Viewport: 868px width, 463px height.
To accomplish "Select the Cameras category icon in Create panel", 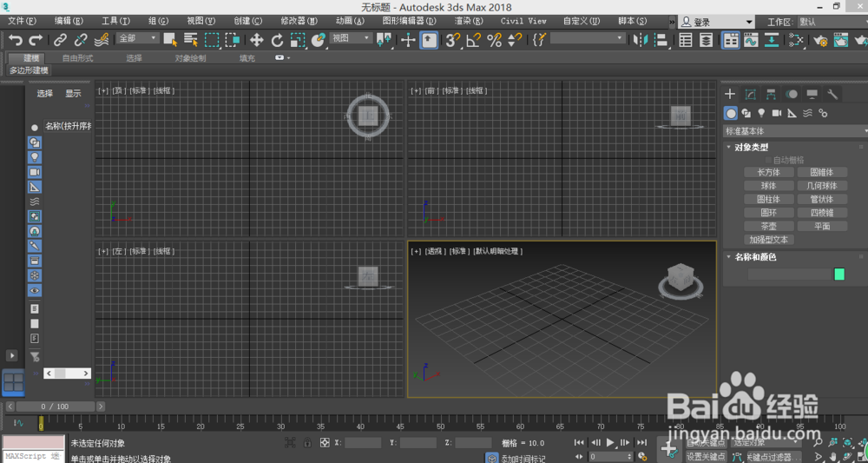I will click(777, 113).
